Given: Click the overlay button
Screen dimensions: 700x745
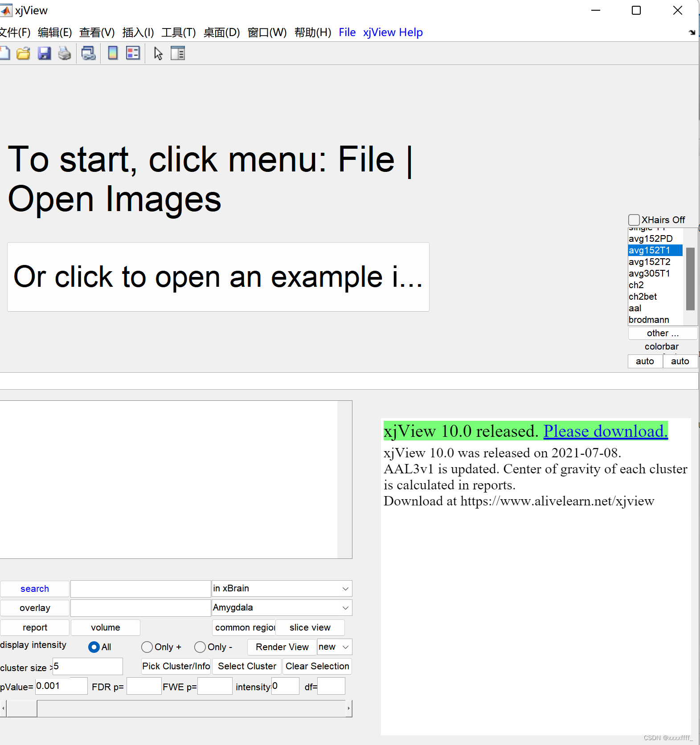Looking at the screenshot, I should (35, 608).
